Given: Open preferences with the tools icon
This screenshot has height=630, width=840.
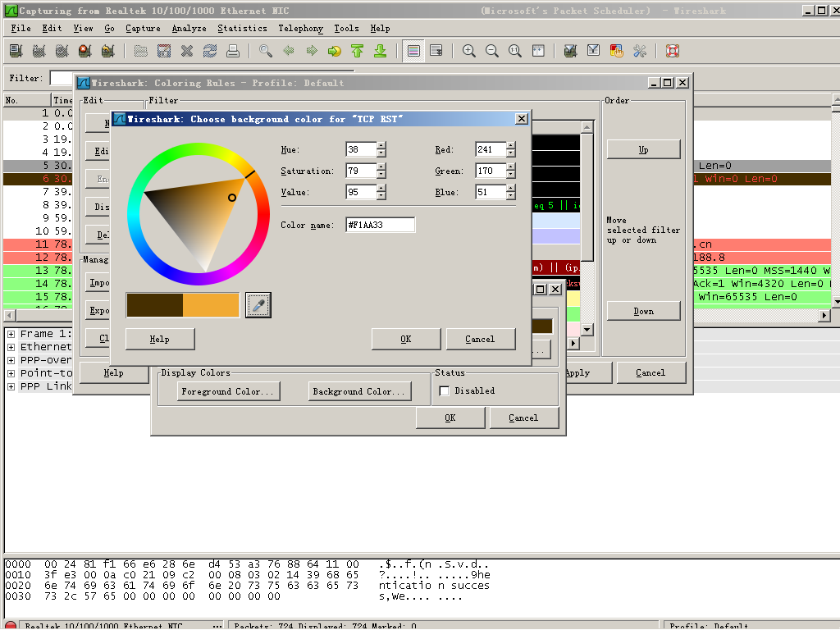Looking at the screenshot, I should (x=640, y=51).
